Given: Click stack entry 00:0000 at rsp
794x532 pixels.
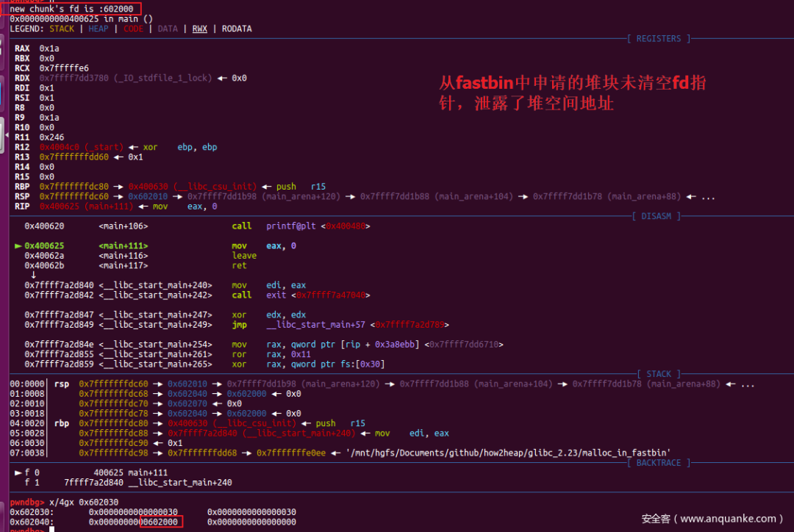Looking at the screenshot, I should click(382, 384).
